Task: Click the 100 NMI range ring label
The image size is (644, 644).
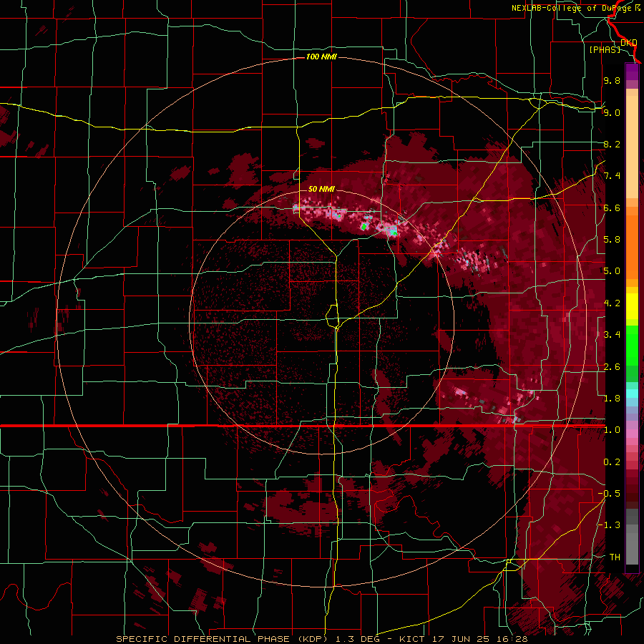Action: click(321, 57)
